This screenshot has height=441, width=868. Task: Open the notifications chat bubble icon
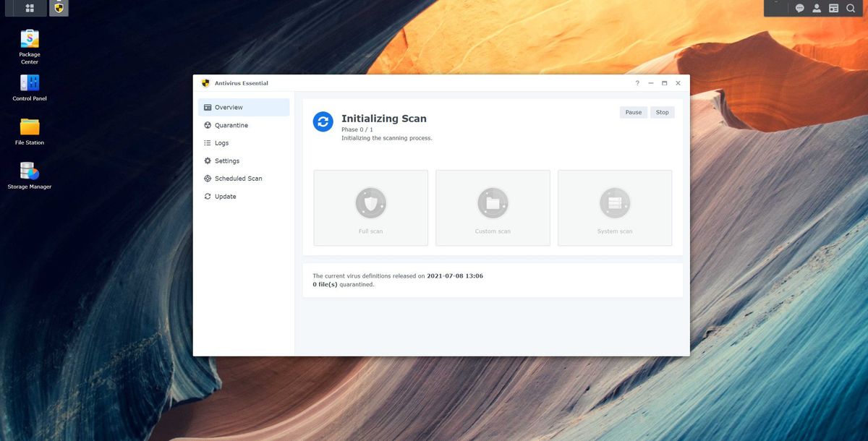coord(799,8)
